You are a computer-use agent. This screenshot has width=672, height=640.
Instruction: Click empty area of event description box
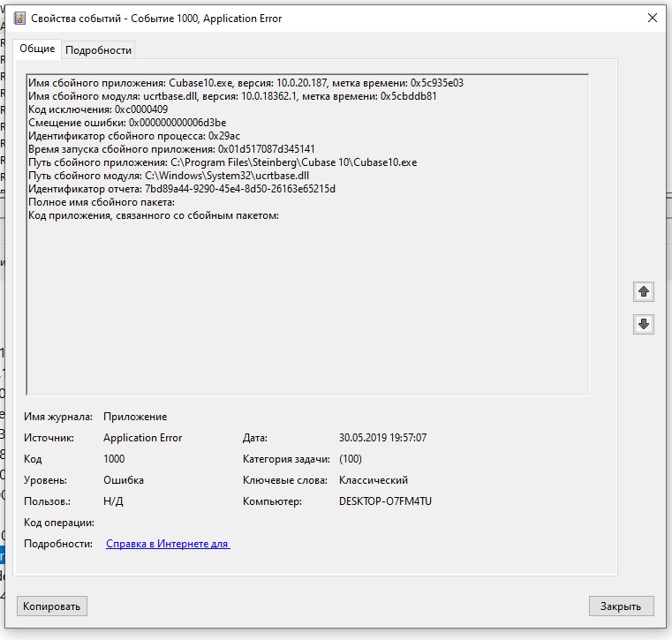(x=306, y=308)
